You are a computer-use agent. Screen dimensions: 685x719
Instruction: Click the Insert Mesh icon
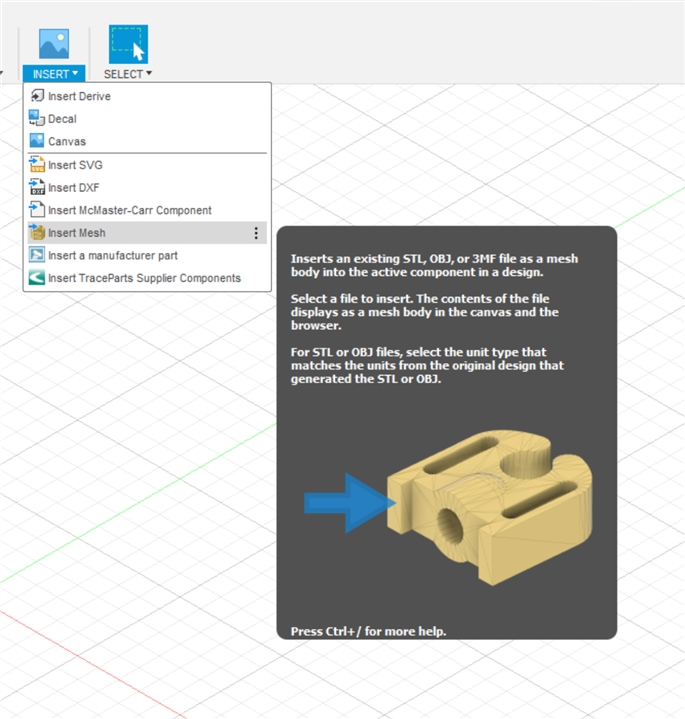click(x=37, y=233)
